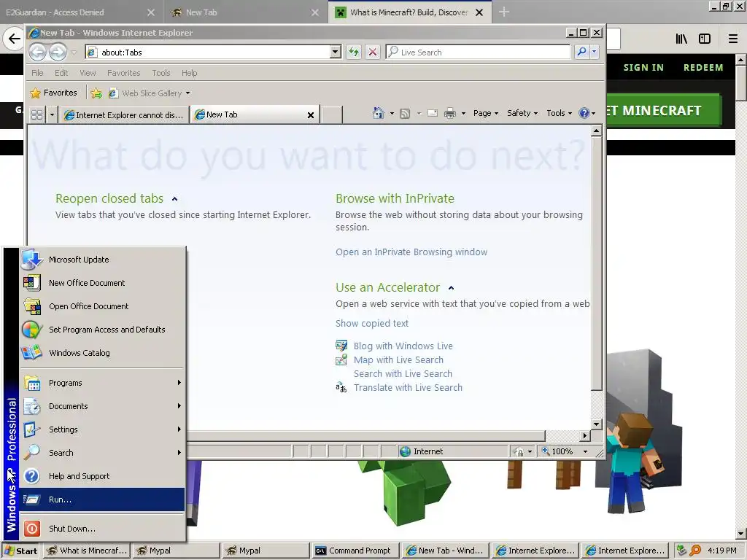Click Open an InPrivate Browsing window link

point(411,252)
